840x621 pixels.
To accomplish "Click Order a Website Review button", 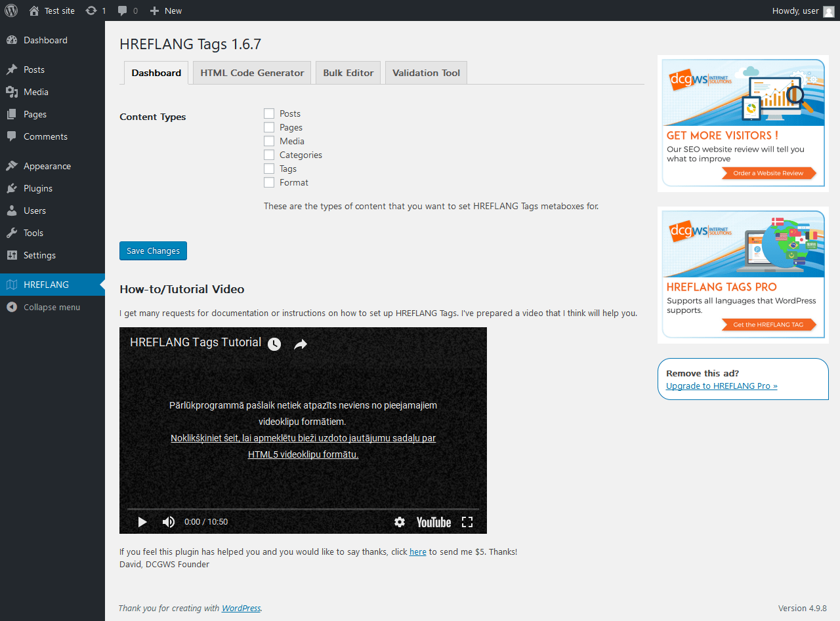I will click(768, 173).
